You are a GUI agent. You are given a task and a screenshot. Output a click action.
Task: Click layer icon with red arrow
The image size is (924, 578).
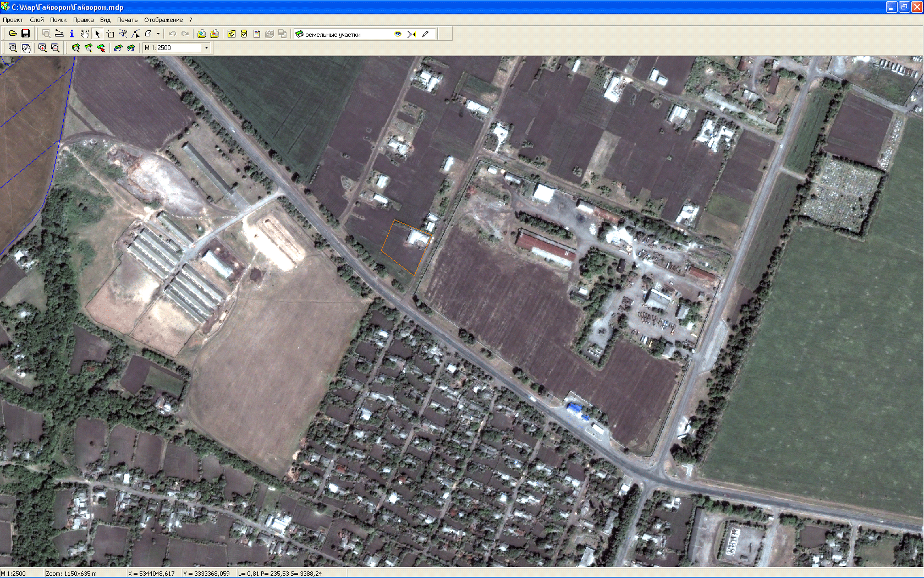tap(101, 48)
